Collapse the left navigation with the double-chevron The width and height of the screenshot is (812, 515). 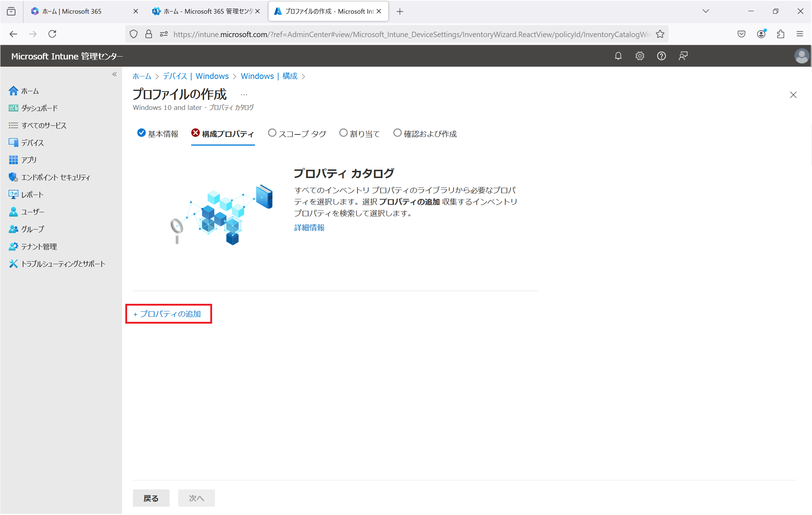115,74
